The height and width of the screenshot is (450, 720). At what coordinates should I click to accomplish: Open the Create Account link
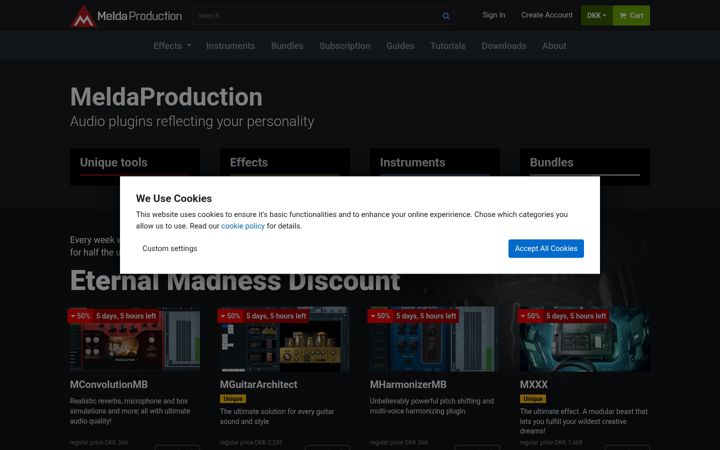[x=546, y=15]
